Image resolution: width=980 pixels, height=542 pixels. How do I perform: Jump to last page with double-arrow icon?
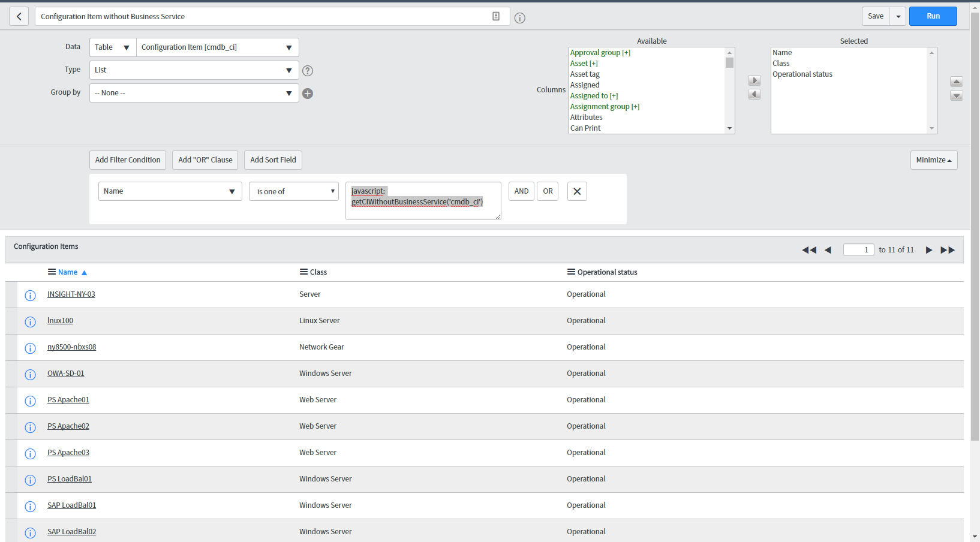[x=948, y=249]
